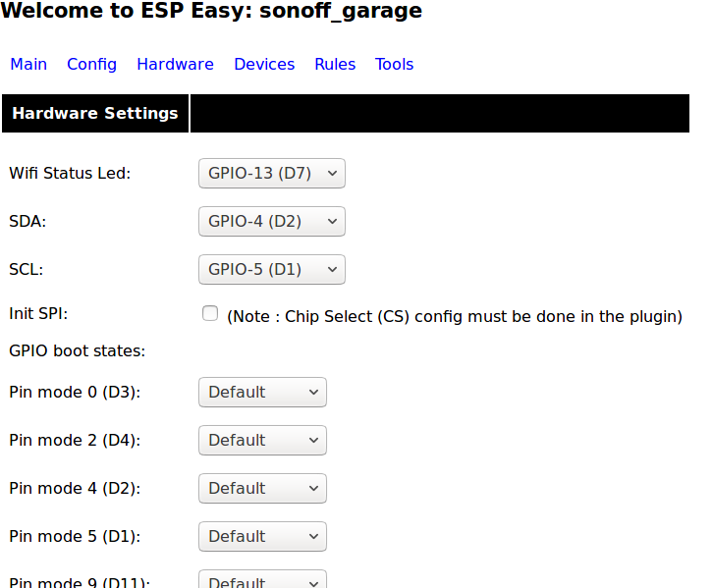Click the Hardware Settings section header
712x588 pixels.
pos(95,114)
